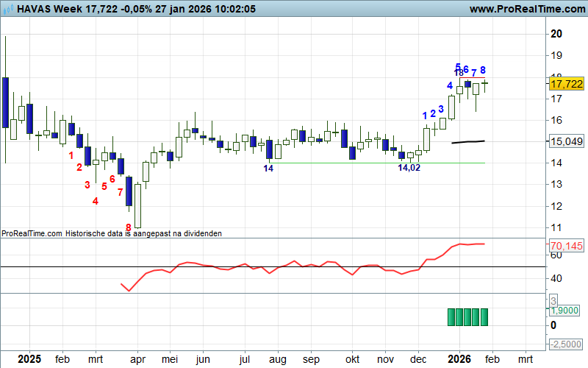Select the yellow 17,722 price label

(x=566, y=85)
